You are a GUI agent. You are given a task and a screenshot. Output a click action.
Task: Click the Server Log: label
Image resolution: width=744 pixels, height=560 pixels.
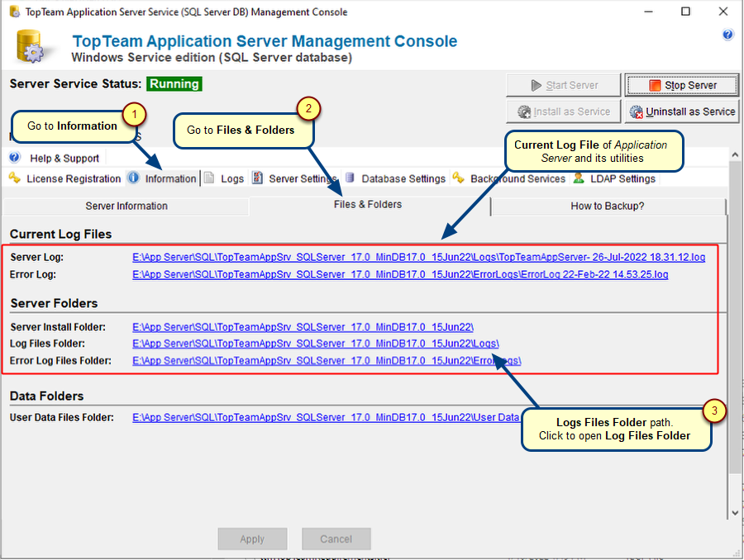37,258
